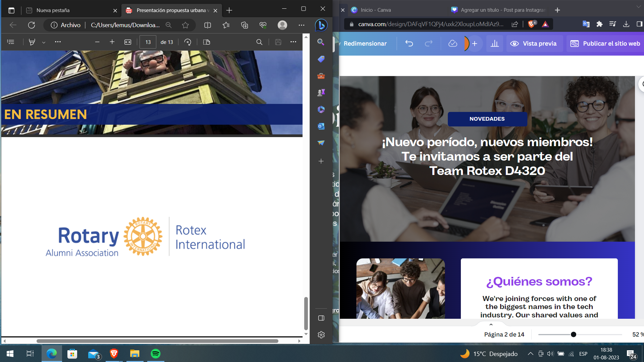Screen dimensions: 644x362
Task: Expand the PDF highlight tool dropdown arrow
Action: tap(44, 42)
